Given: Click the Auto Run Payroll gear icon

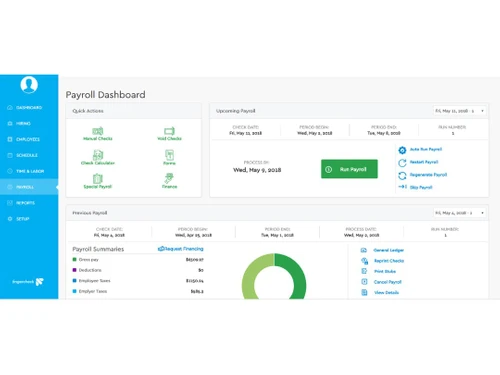Looking at the screenshot, I should click(x=402, y=150).
